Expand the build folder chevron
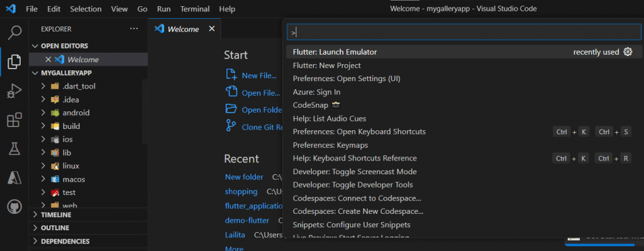The width and height of the screenshot is (644, 251). 43,126
